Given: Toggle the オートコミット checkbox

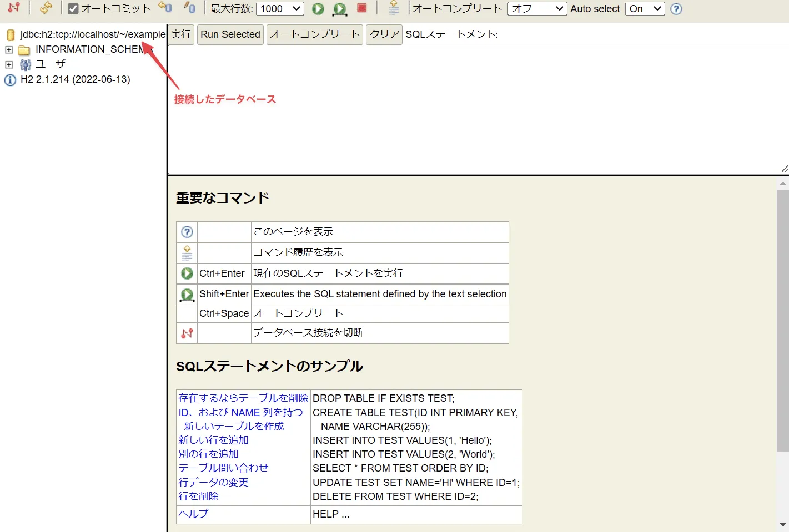Looking at the screenshot, I should (x=73, y=9).
